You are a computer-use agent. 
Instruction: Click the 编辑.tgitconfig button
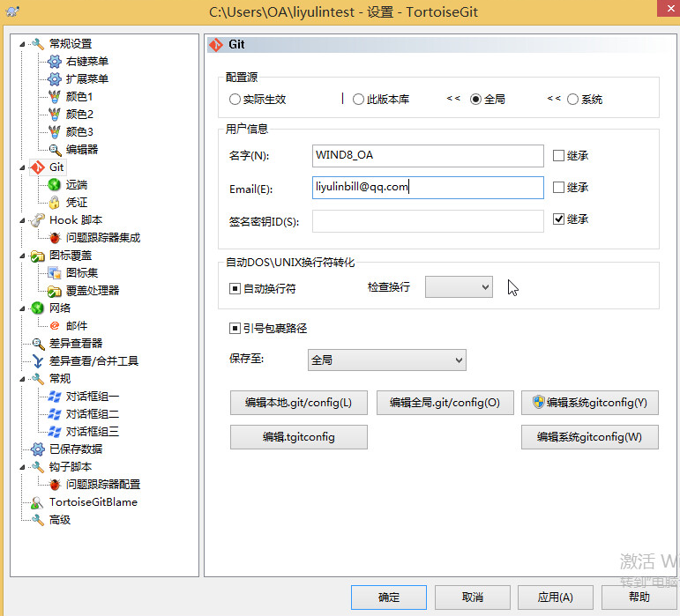[299, 437]
